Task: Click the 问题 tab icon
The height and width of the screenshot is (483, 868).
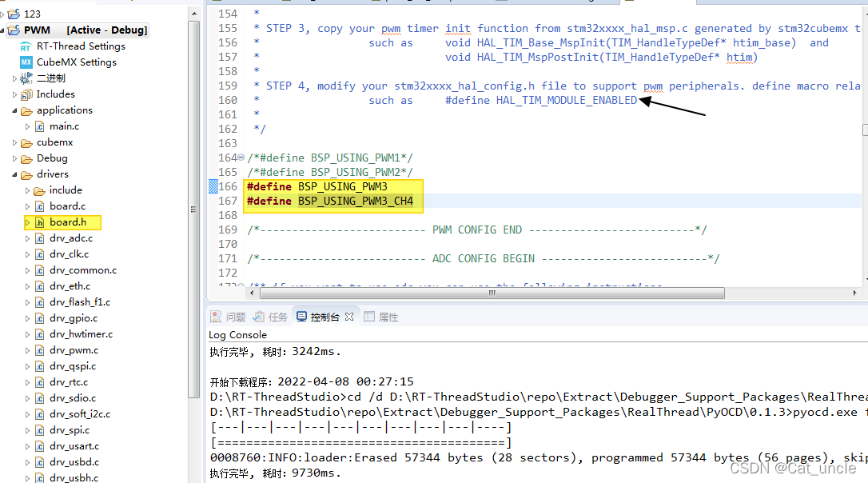Action: click(216, 317)
